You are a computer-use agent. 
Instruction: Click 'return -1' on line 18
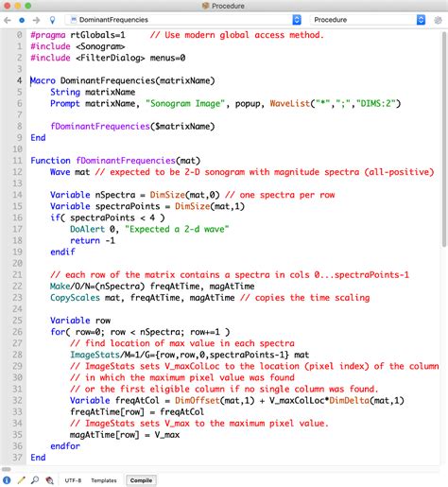point(93,240)
